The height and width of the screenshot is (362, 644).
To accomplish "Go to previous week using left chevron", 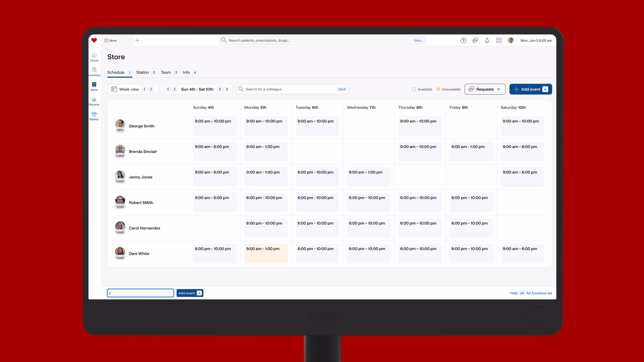I will pyautogui.click(x=168, y=89).
